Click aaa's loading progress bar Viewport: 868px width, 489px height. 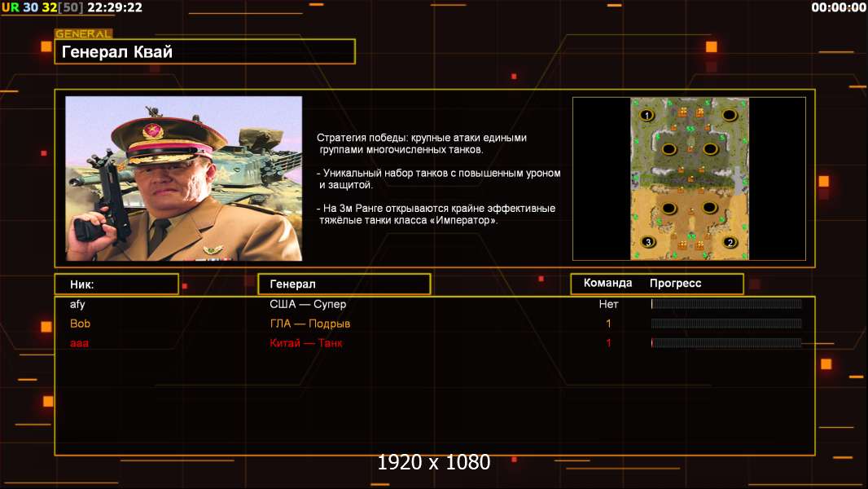[726, 343]
